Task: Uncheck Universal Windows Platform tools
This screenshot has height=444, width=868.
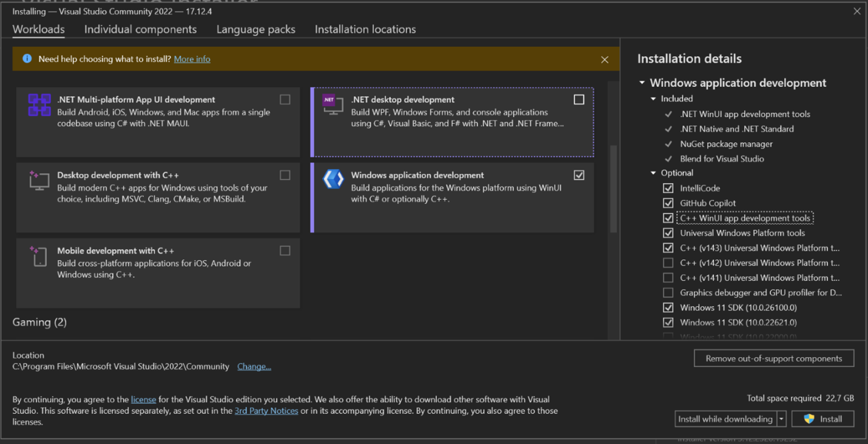Action: [x=668, y=233]
